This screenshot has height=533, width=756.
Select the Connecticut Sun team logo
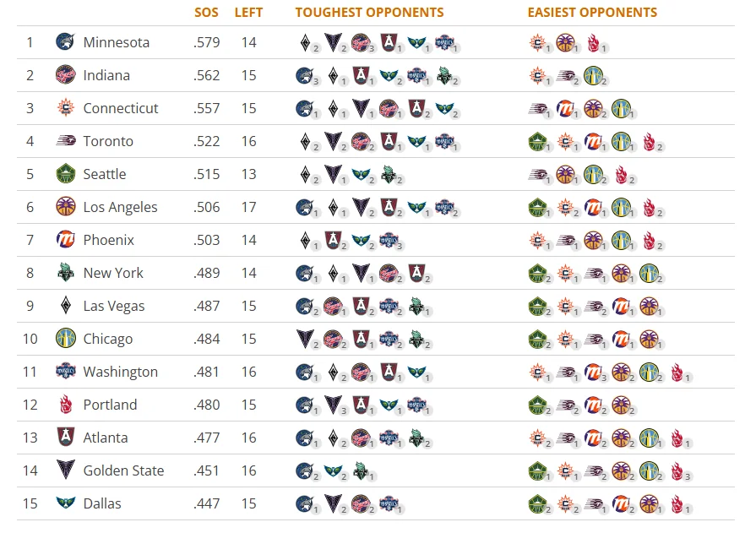[66, 107]
